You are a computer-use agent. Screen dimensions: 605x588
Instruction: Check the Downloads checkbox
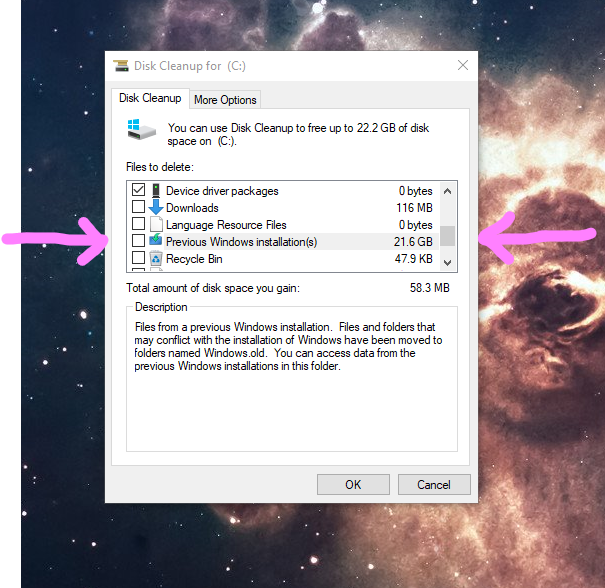(139, 207)
